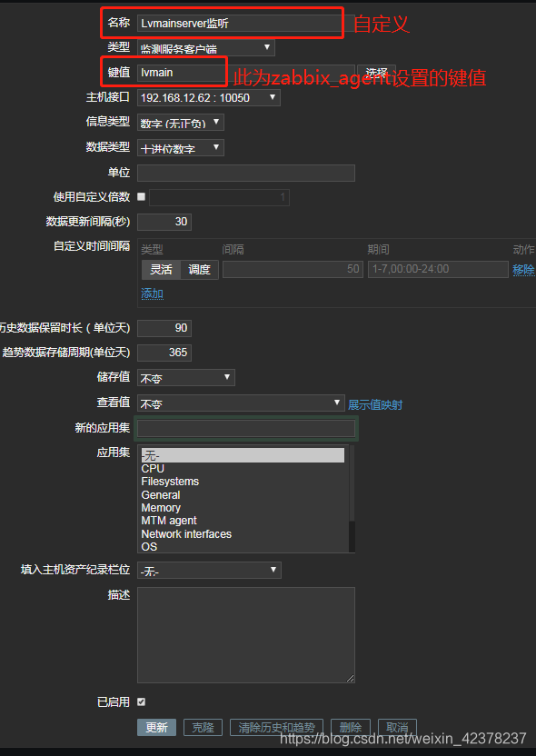Click the 更新 button
Viewport: 536px width, 756px height.
[x=156, y=728]
